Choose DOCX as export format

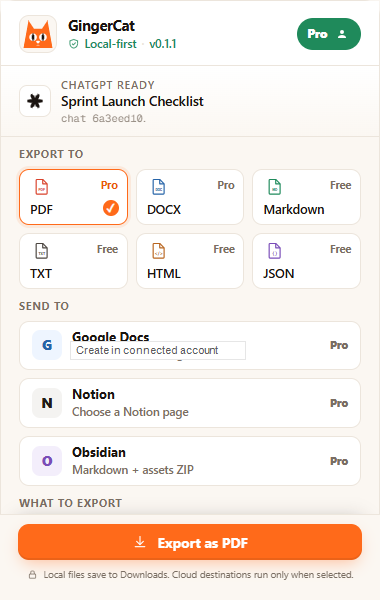(x=190, y=197)
